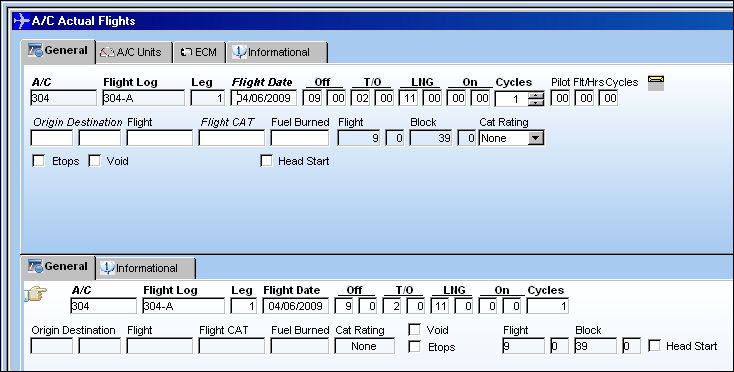The image size is (734, 372).
Task: Enable the Etops checkbox in upper panel
Action: coord(38,161)
